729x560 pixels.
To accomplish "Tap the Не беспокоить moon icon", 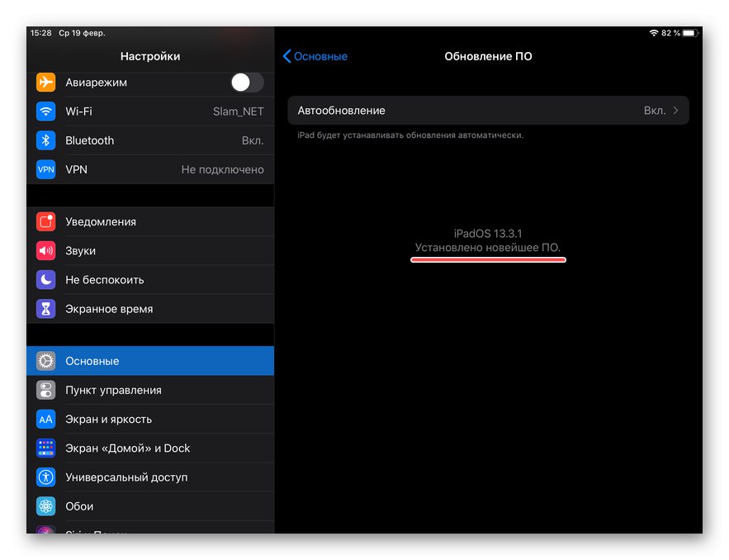I will 45,280.
